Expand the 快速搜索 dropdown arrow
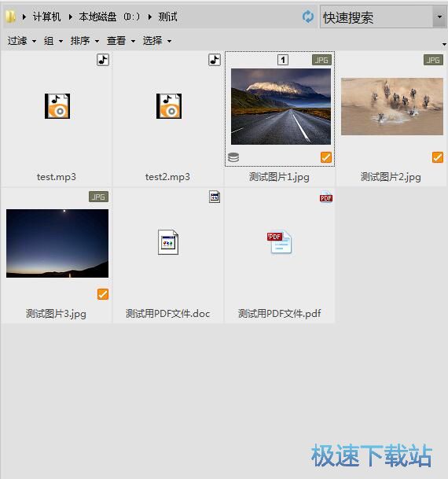The width and height of the screenshot is (448, 479). pos(439,17)
